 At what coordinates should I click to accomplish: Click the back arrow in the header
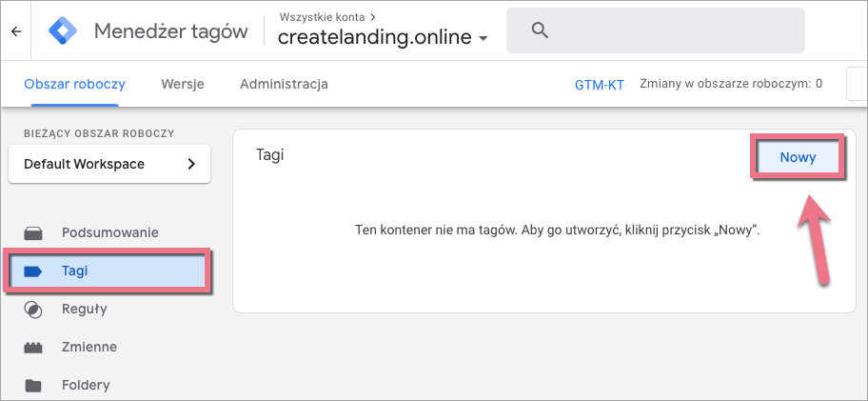[x=15, y=31]
